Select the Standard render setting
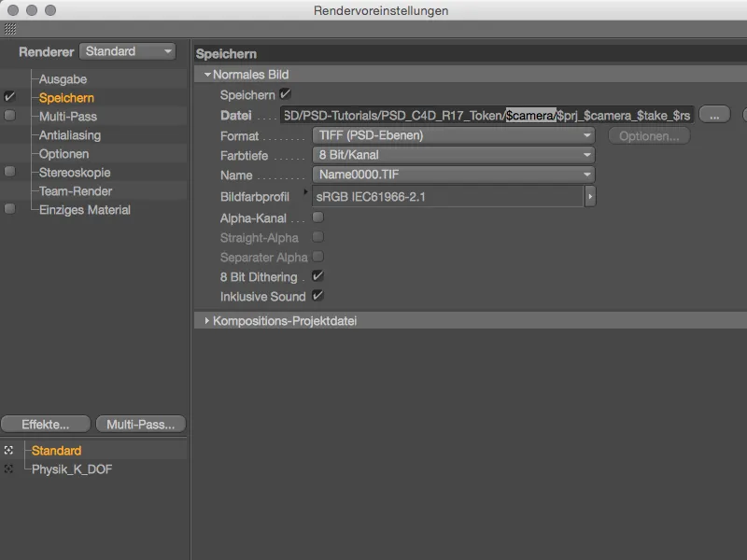The height and width of the screenshot is (560, 747). click(x=56, y=451)
